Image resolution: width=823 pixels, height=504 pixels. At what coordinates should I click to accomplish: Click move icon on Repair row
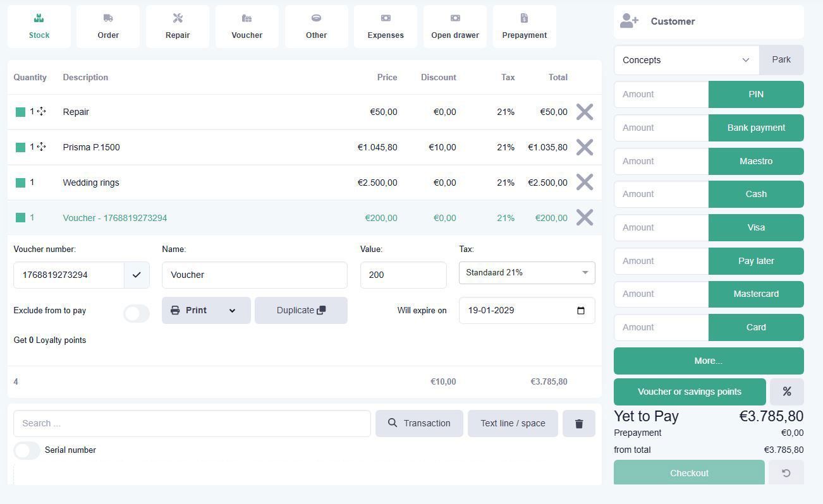pos(42,111)
